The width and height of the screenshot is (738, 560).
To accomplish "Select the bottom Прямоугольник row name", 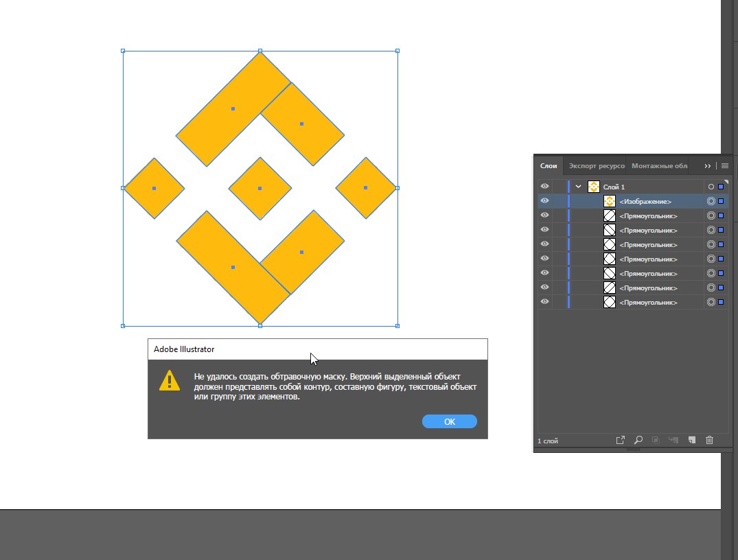I will click(648, 303).
